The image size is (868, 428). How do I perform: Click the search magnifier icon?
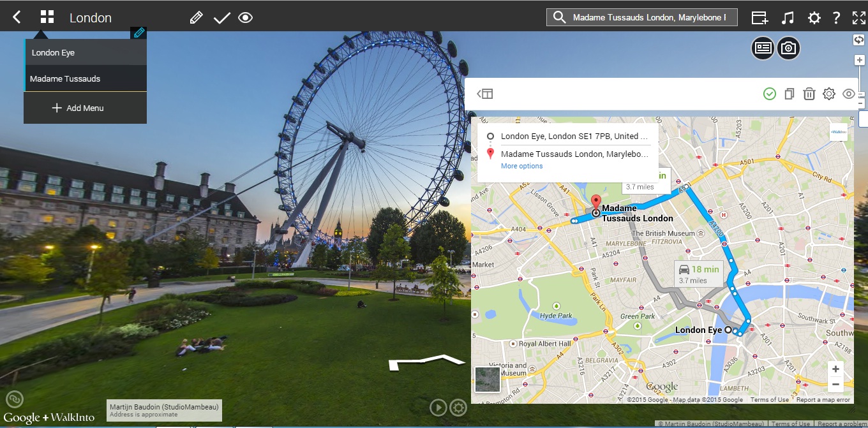[560, 18]
